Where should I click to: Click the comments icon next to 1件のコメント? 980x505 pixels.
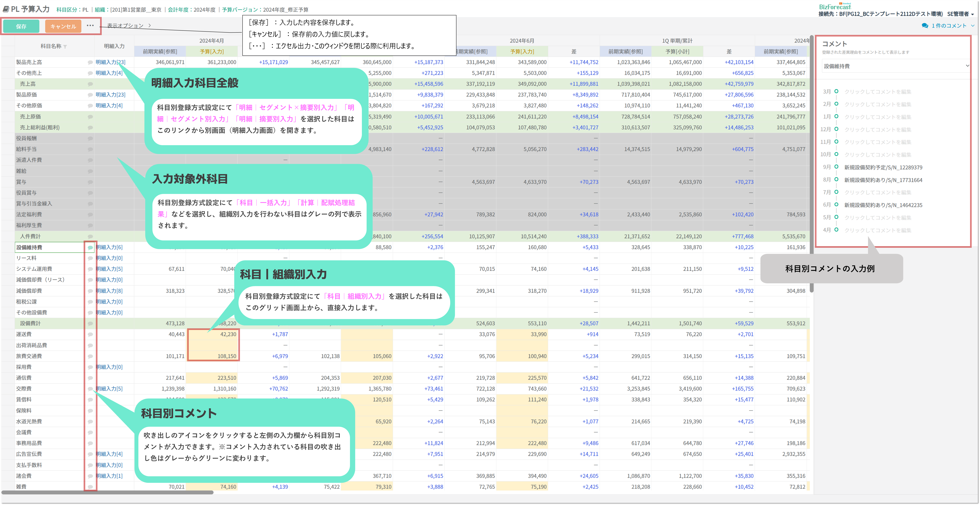[x=925, y=25]
